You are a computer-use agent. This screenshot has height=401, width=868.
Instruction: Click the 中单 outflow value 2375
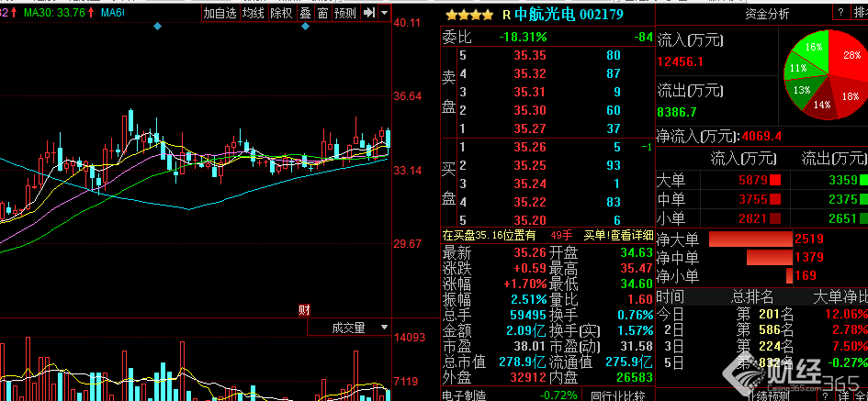843,199
